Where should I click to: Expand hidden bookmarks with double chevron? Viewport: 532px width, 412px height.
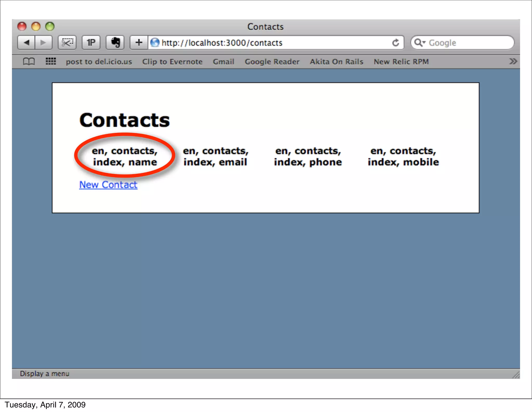[x=513, y=62]
